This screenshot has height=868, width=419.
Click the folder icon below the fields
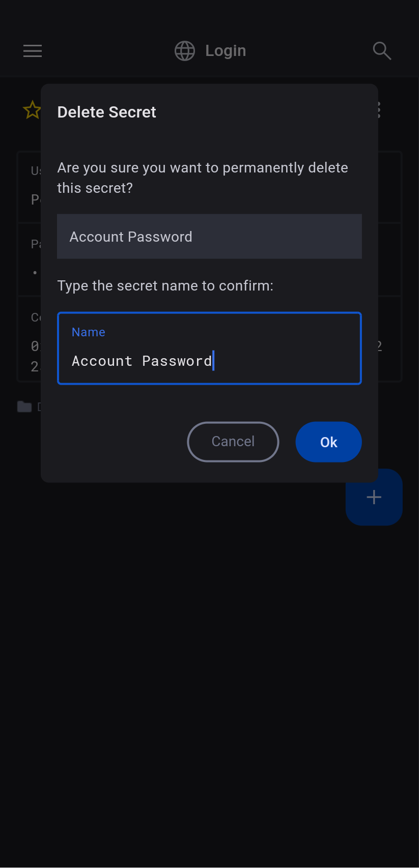point(24,407)
